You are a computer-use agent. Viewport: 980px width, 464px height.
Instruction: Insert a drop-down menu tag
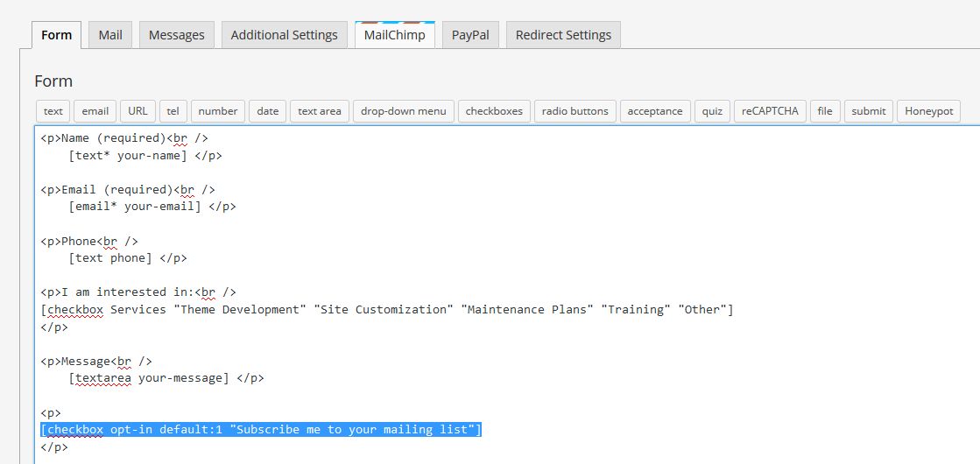tap(403, 111)
